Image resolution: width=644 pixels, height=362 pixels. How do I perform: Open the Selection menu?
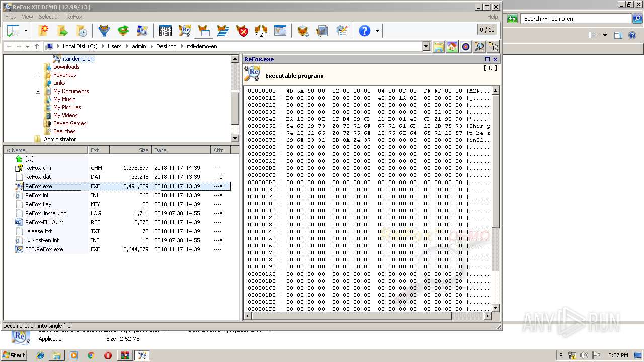click(50, 17)
